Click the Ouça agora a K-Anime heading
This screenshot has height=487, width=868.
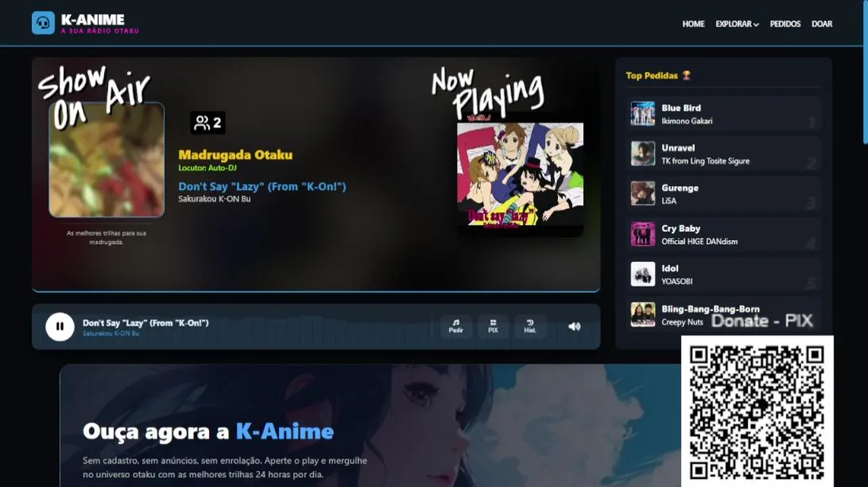208,432
